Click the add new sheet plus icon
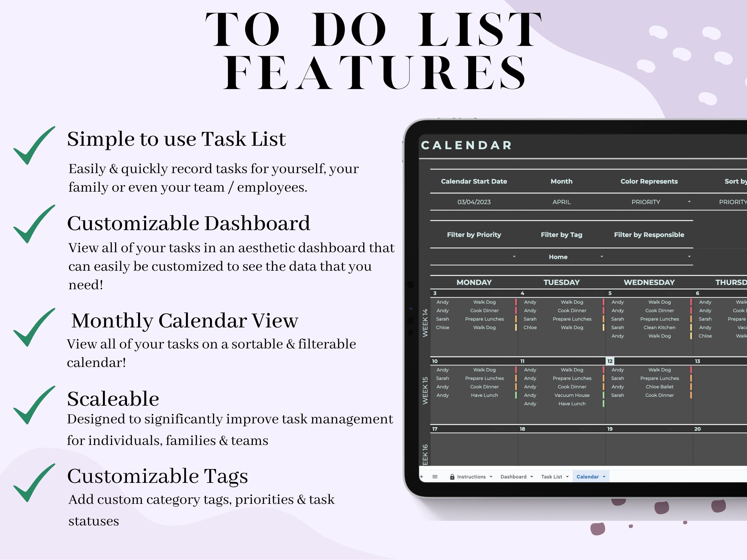747x560 pixels. pos(421,477)
